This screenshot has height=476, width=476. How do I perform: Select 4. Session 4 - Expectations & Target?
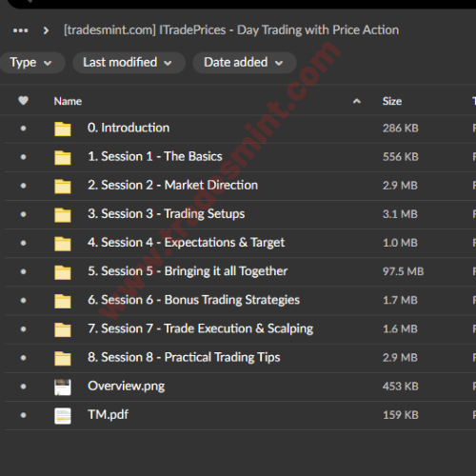[x=187, y=243]
